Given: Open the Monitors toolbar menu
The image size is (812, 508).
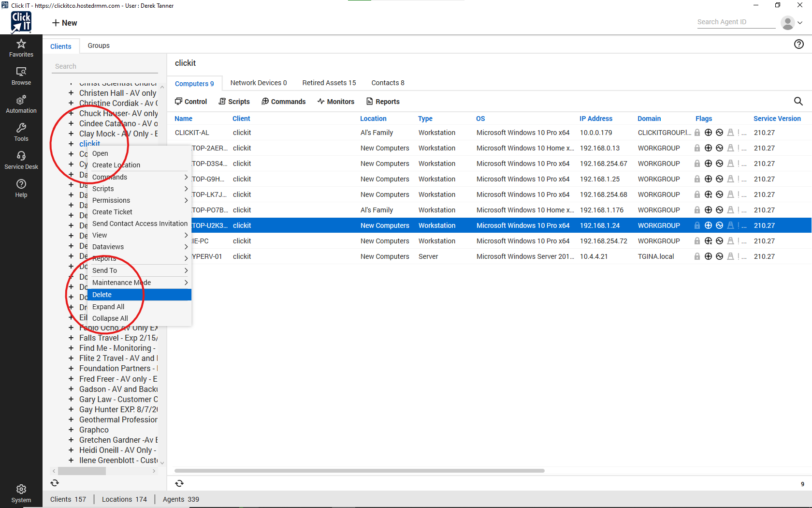Looking at the screenshot, I should point(336,102).
